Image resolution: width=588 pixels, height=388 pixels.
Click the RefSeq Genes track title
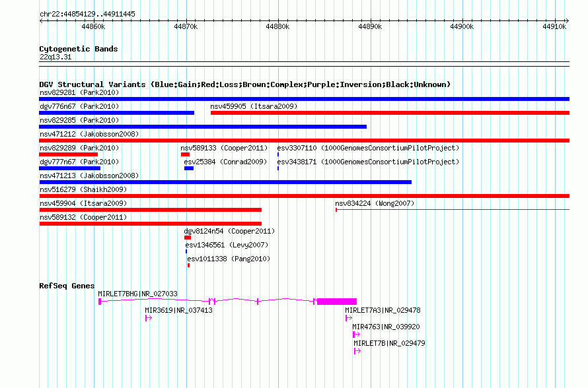pyautogui.click(x=67, y=286)
